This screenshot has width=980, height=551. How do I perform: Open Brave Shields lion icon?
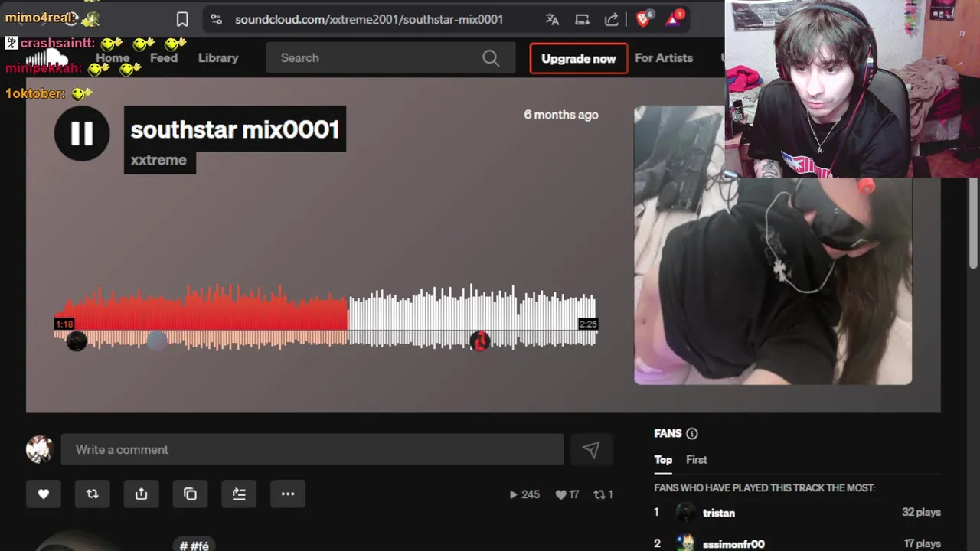[644, 18]
